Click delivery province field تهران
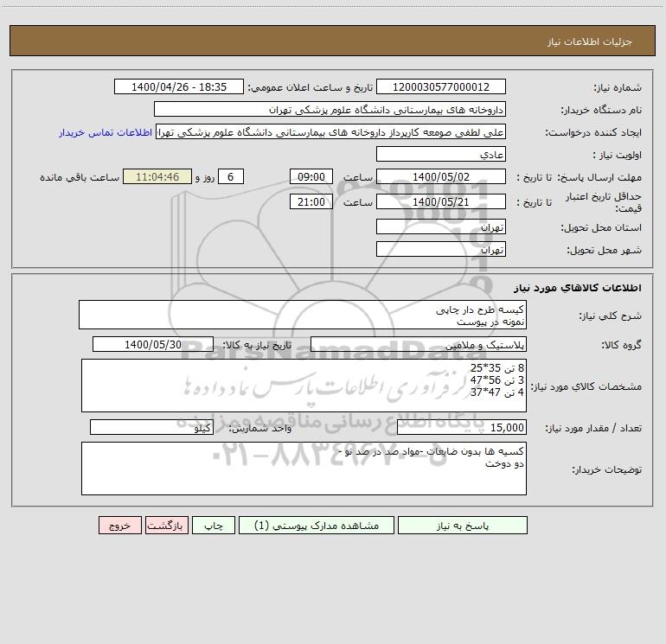Screen dimensions: 666x644 click(441, 226)
